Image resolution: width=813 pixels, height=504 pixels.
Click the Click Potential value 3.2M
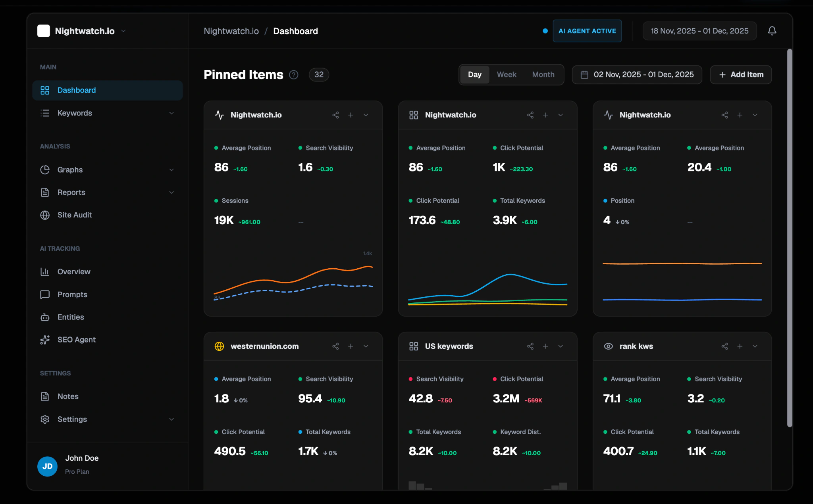(506, 398)
